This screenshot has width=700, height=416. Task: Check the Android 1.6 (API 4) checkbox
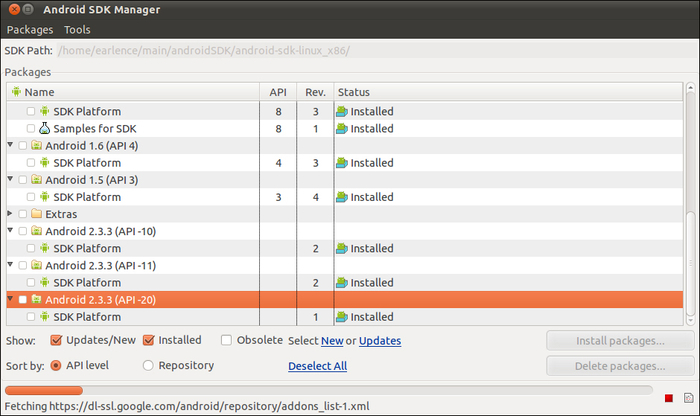[22, 146]
